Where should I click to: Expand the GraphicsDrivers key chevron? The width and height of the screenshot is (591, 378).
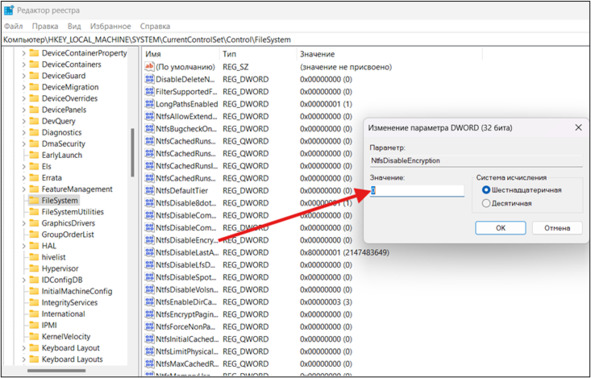tap(24, 223)
